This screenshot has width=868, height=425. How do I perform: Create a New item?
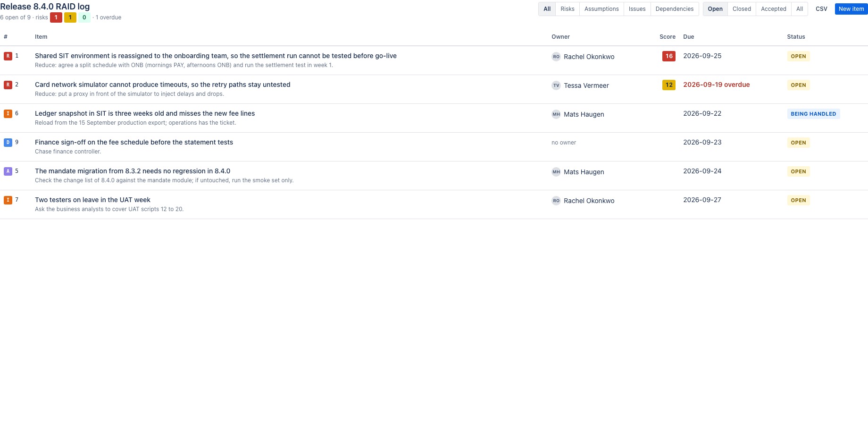click(851, 9)
